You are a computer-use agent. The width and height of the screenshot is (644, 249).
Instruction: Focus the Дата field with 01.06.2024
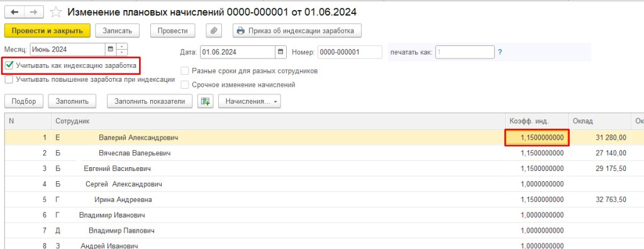pyautogui.click(x=237, y=52)
